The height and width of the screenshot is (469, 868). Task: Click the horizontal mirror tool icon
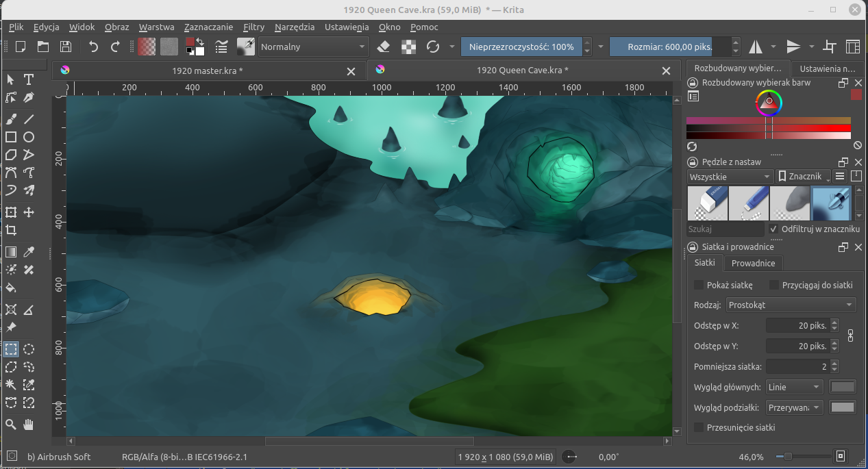pos(756,47)
